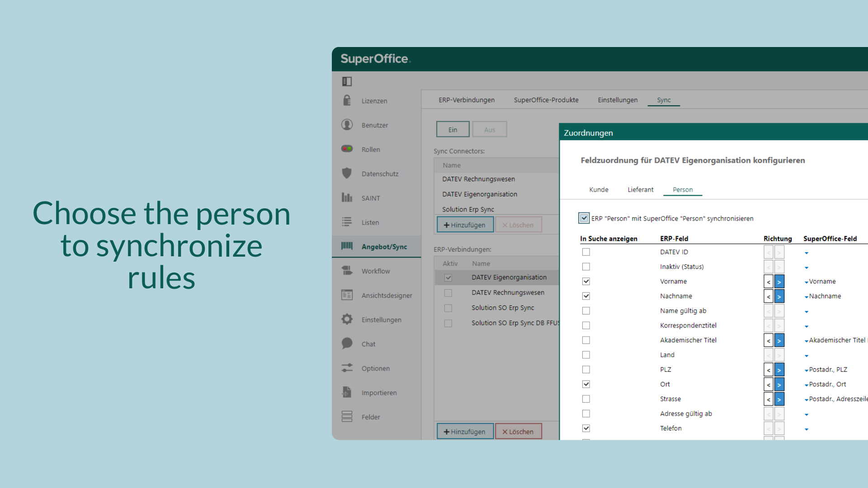Set Vorname sync direction to left arrow
This screenshot has height=488, width=868.
click(769, 282)
